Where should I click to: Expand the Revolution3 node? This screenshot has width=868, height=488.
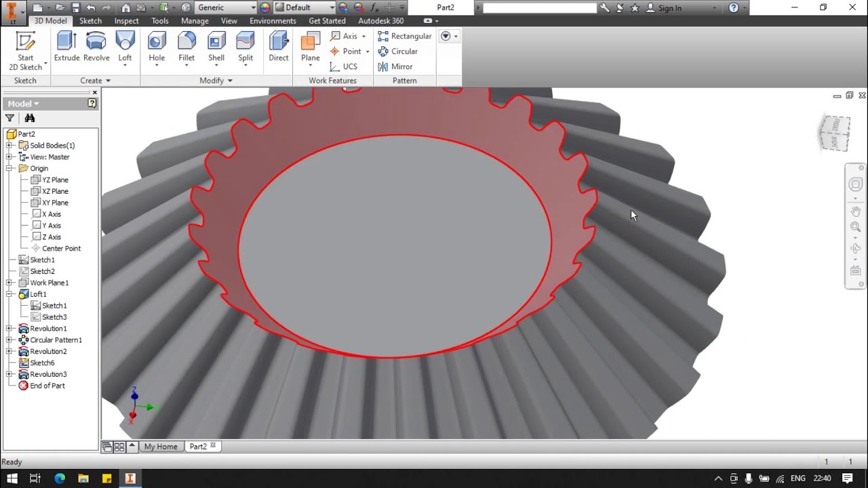pos(9,374)
